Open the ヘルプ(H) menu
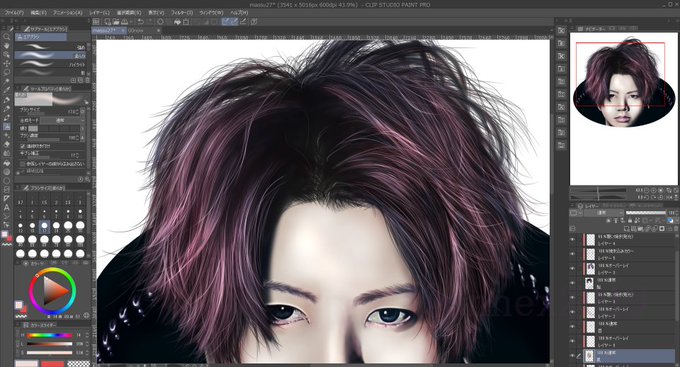The width and height of the screenshot is (680, 367). (239, 13)
